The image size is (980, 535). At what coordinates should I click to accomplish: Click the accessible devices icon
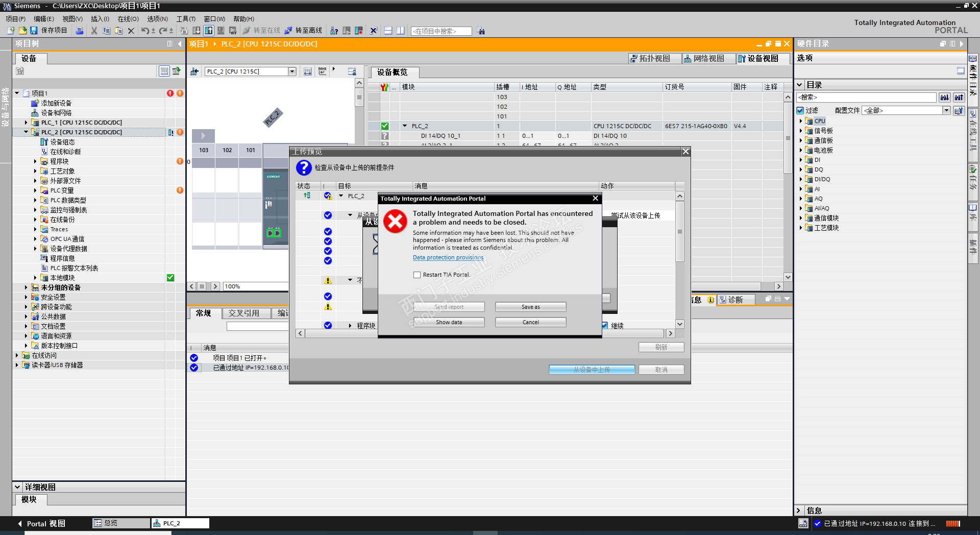coord(334,31)
